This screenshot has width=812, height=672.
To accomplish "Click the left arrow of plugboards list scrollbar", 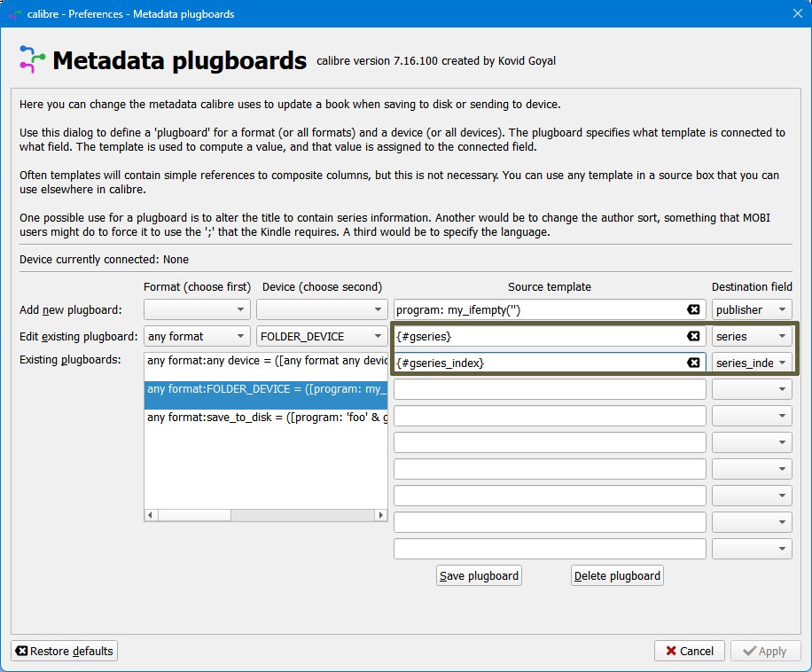I will [x=150, y=515].
